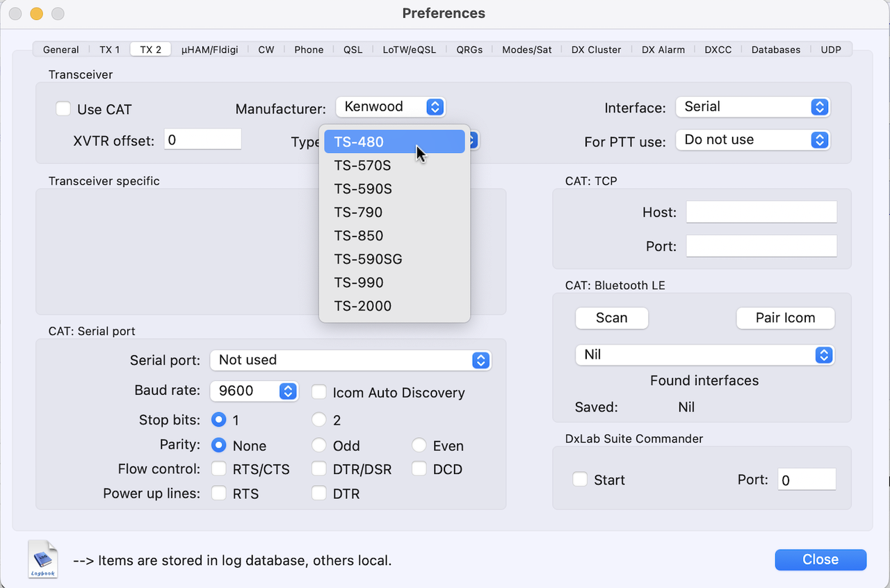Screen dimensions: 890x588
Task: Click the XVTR offset field
Action: [x=202, y=140]
